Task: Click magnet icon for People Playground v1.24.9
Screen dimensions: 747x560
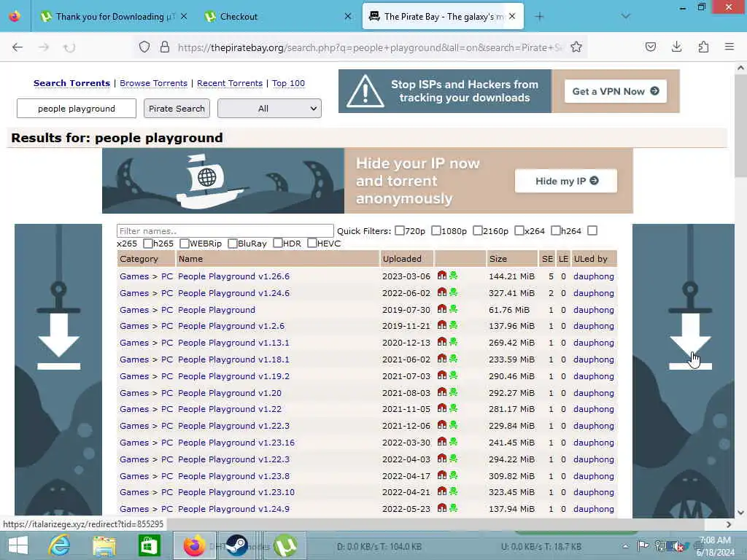Action: 441,508
